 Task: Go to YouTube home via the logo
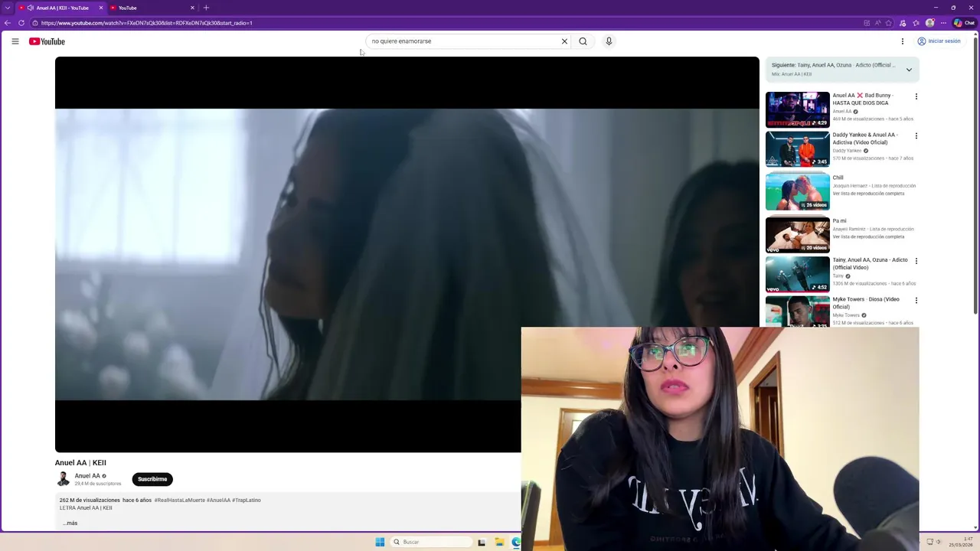pos(47,41)
